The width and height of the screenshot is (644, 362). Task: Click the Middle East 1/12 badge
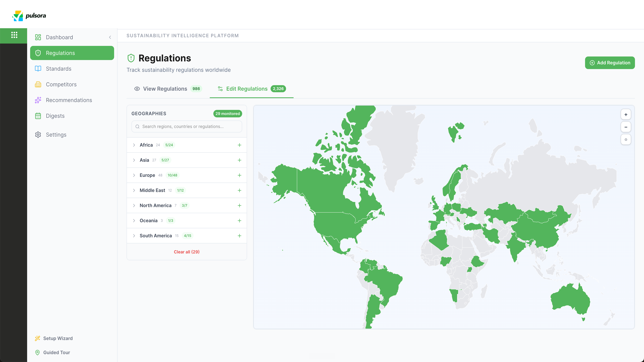pyautogui.click(x=180, y=190)
